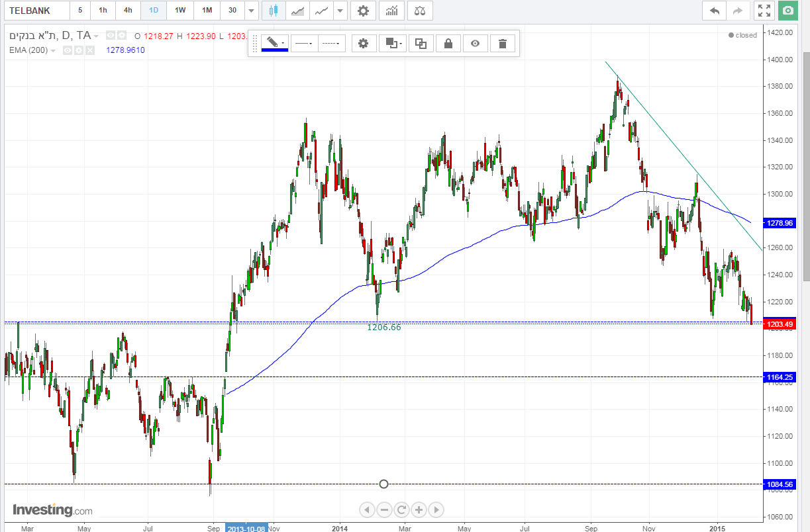Open line style dashed dropdown
This screenshot has height=532, width=810.
[x=332, y=44]
